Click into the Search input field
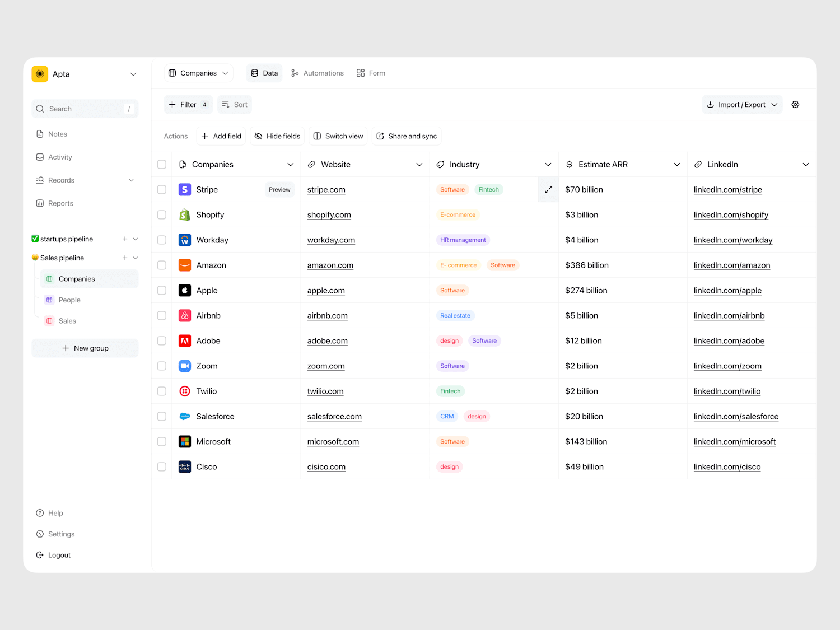 (85, 109)
